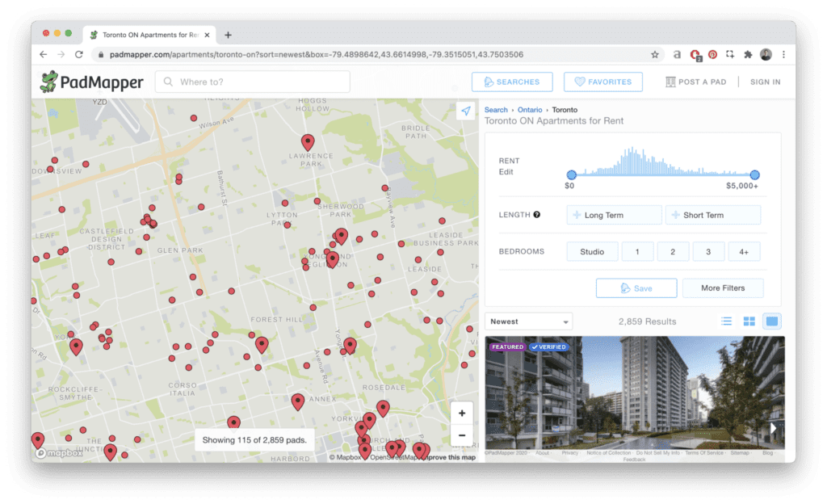Zoom out on the map
The image size is (827, 504).
(462, 435)
